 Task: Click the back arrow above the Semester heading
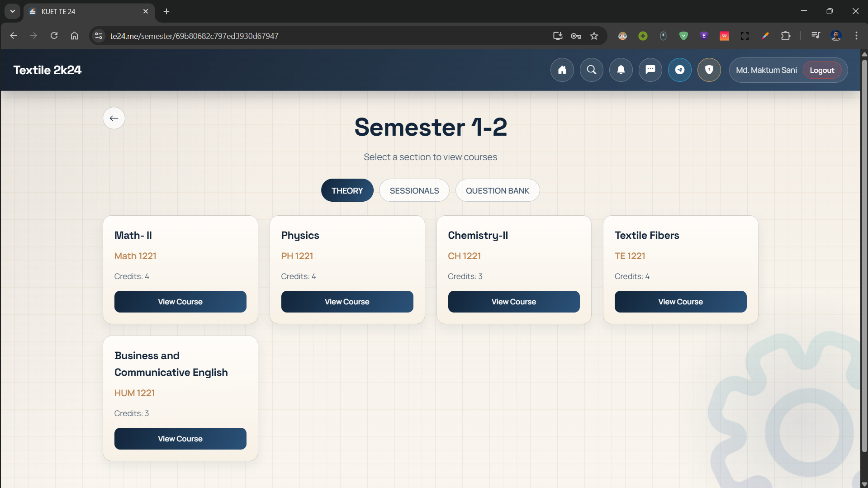(x=114, y=118)
